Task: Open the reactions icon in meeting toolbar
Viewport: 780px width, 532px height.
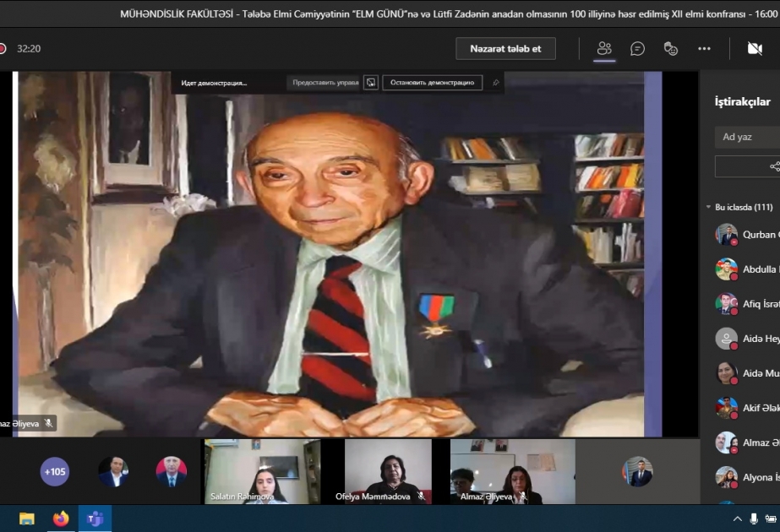Action: pos(670,49)
